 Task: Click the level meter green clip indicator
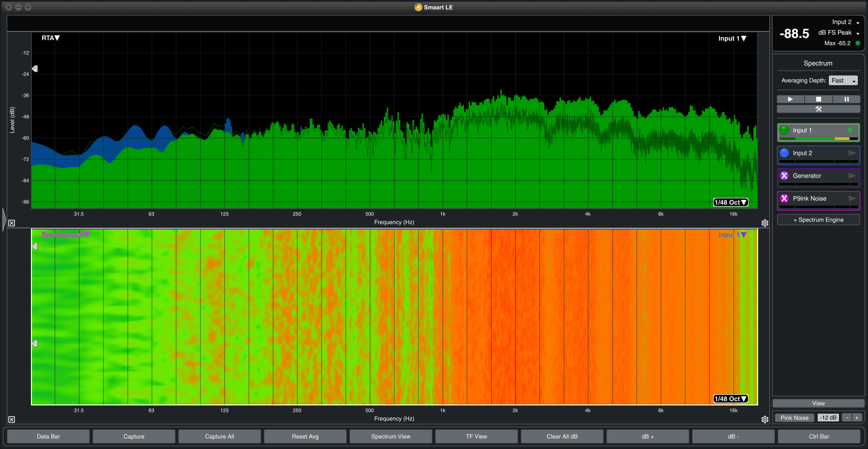click(x=858, y=43)
